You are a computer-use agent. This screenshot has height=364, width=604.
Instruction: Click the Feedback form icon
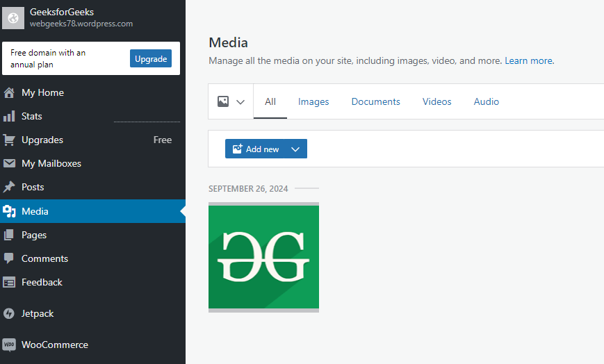click(9, 282)
